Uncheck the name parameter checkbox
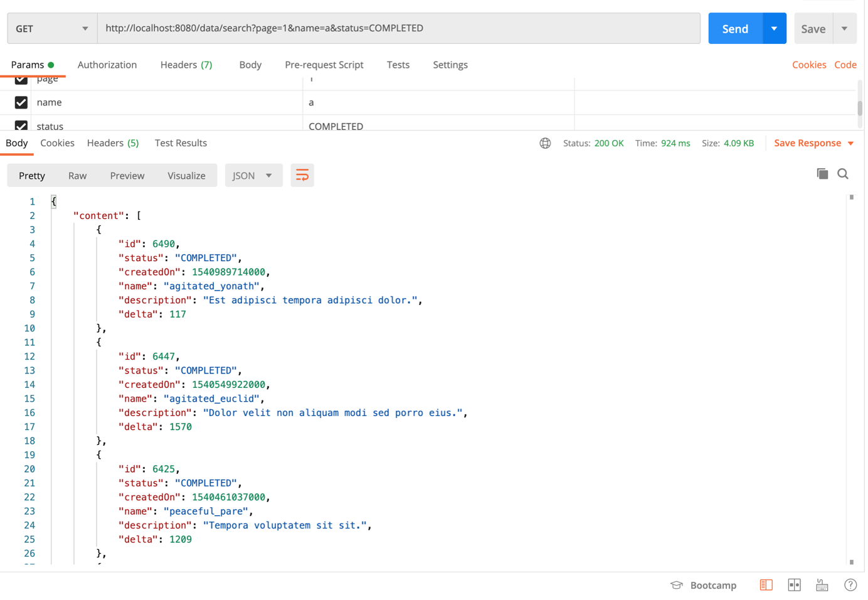 (x=21, y=102)
